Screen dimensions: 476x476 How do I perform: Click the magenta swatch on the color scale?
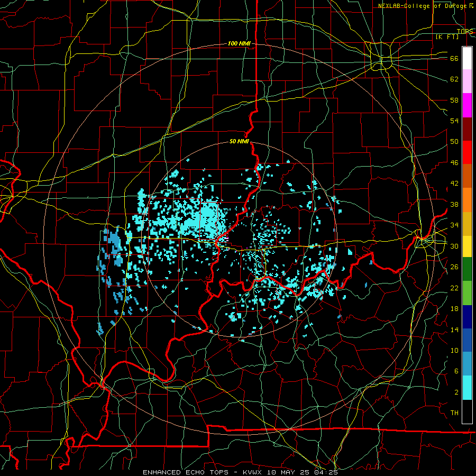click(x=467, y=105)
